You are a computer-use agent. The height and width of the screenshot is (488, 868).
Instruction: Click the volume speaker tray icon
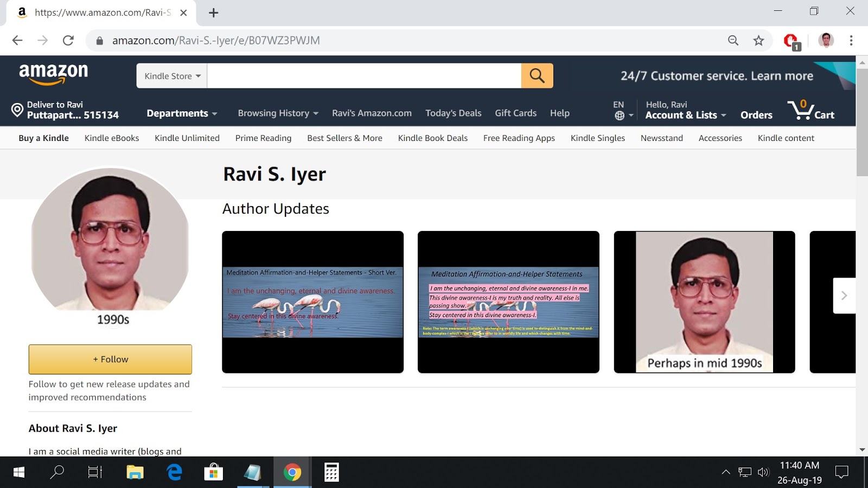coord(763,472)
